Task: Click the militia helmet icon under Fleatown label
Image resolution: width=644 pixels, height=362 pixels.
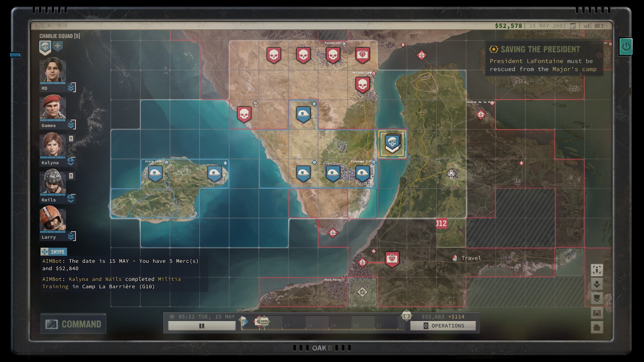Action: [363, 174]
